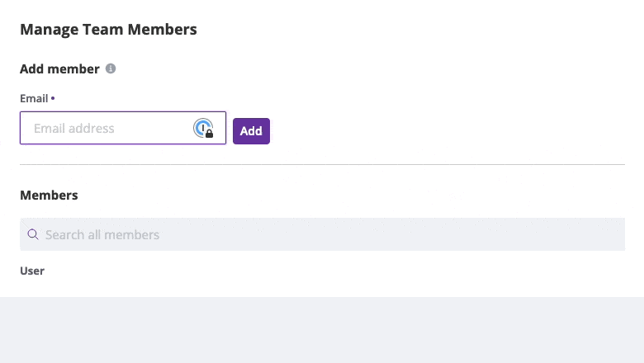Viewport: 644px width, 363px height.
Task: Click the purple Add button
Action: [x=251, y=131]
